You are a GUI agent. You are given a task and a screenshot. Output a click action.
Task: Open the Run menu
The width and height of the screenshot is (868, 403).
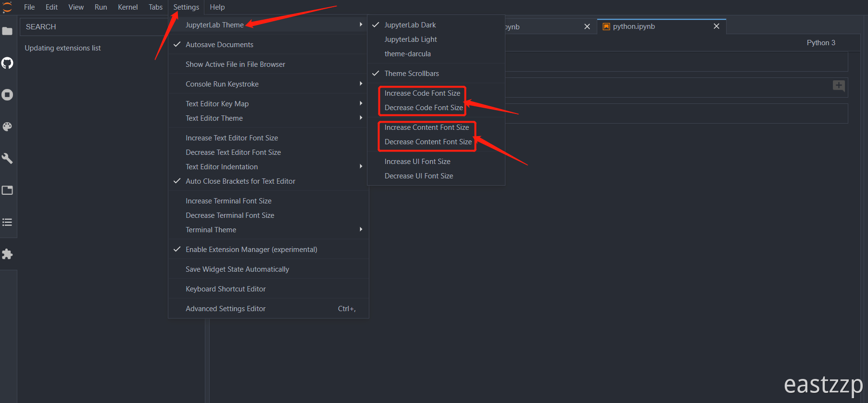pos(101,7)
